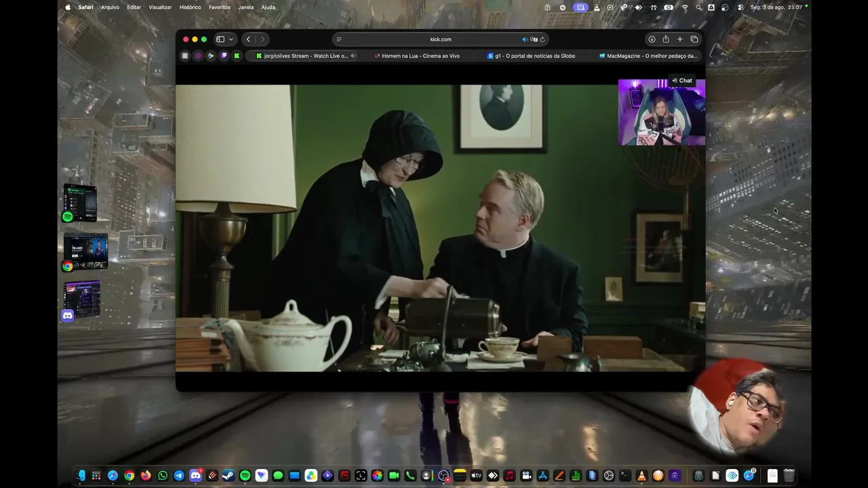Launch Photos app from the Dock

[x=377, y=476]
